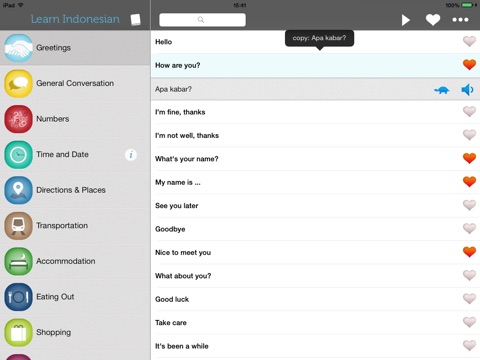This screenshot has width=480, height=360.
Task: Favorite the Hello phrase
Action: [469, 41]
